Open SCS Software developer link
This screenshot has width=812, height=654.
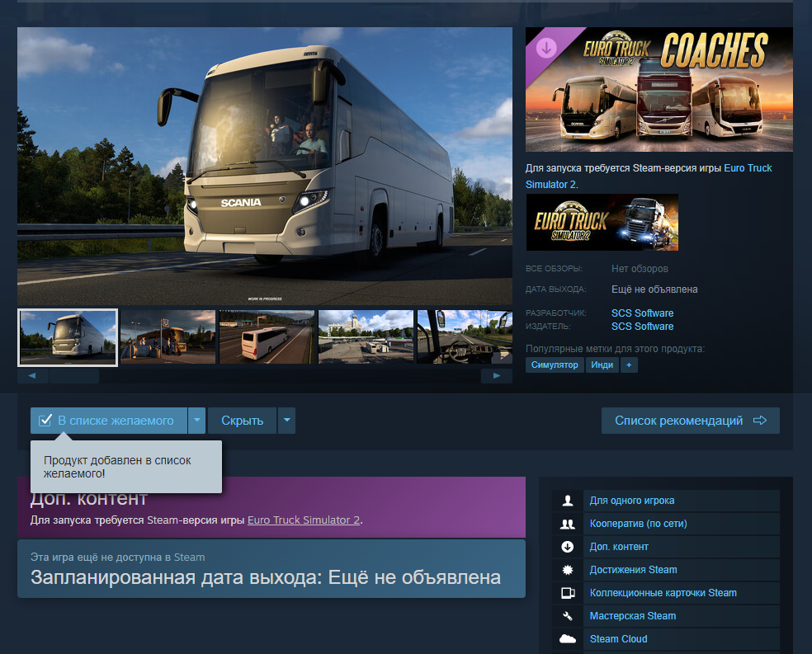(x=642, y=313)
